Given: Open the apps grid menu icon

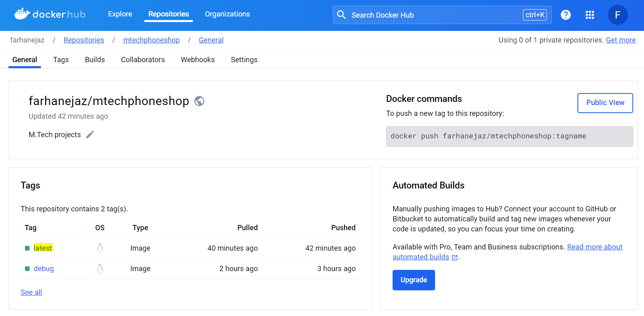Looking at the screenshot, I should (x=589, y=15).
